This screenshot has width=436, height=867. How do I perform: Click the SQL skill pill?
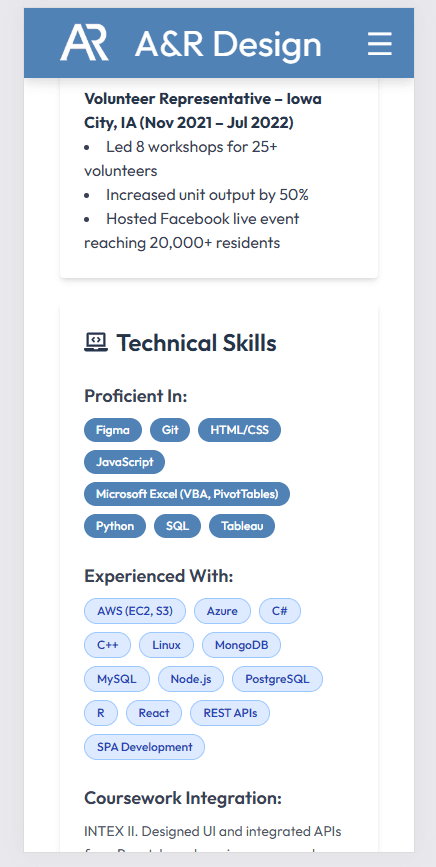pyautogui.click(x=177, y=526)
